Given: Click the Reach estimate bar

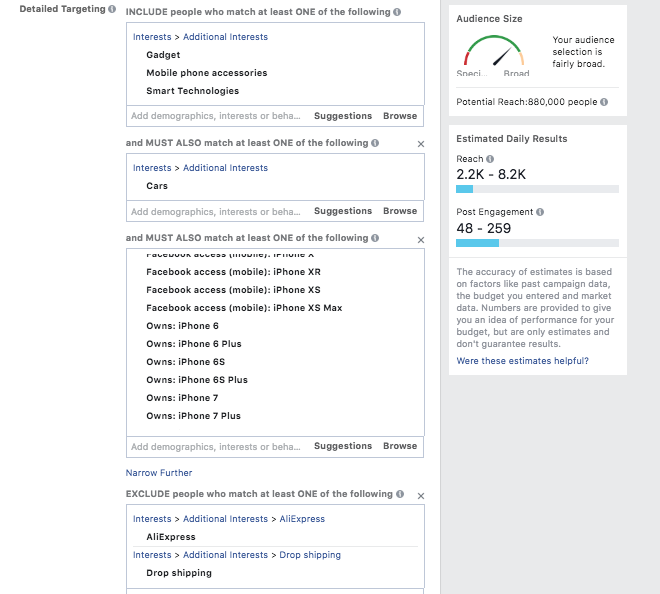Looking at the screenshot, I should click(538, 189).
